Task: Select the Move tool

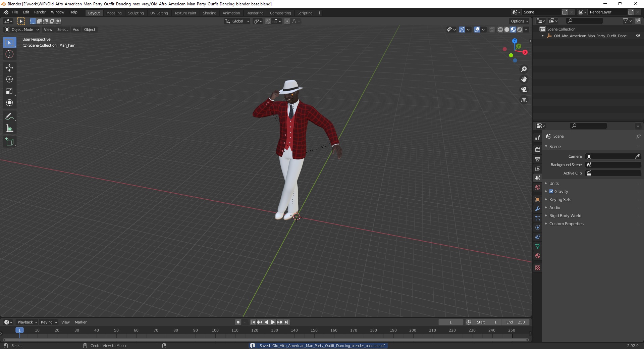Action: [9, 68]
